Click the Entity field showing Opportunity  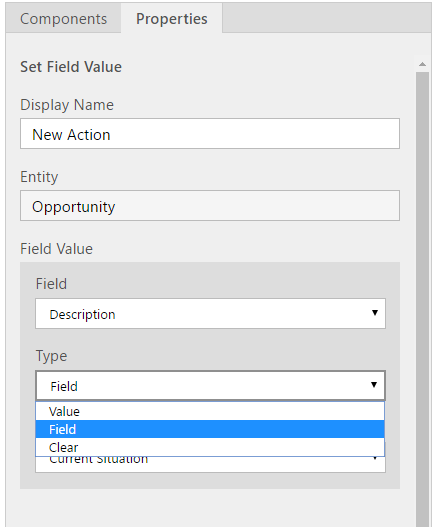210,205
